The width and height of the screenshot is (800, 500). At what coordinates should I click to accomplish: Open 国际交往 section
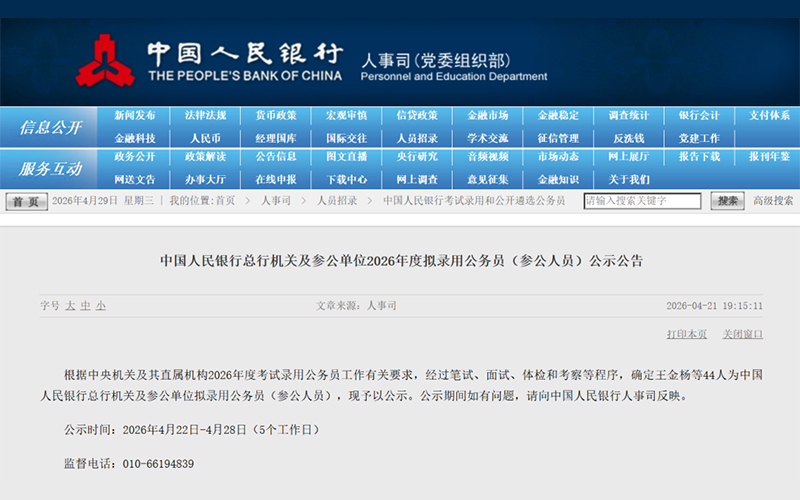click(346, 139)
